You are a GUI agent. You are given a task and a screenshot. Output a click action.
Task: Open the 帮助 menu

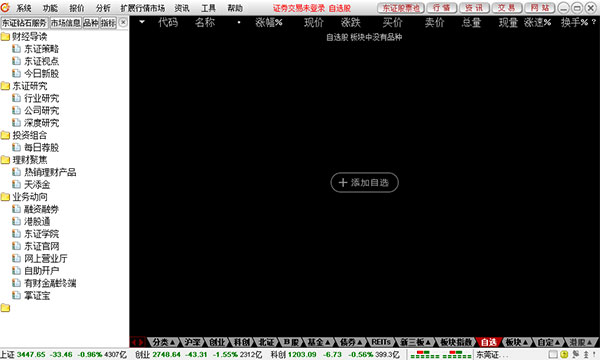point(235,8)
